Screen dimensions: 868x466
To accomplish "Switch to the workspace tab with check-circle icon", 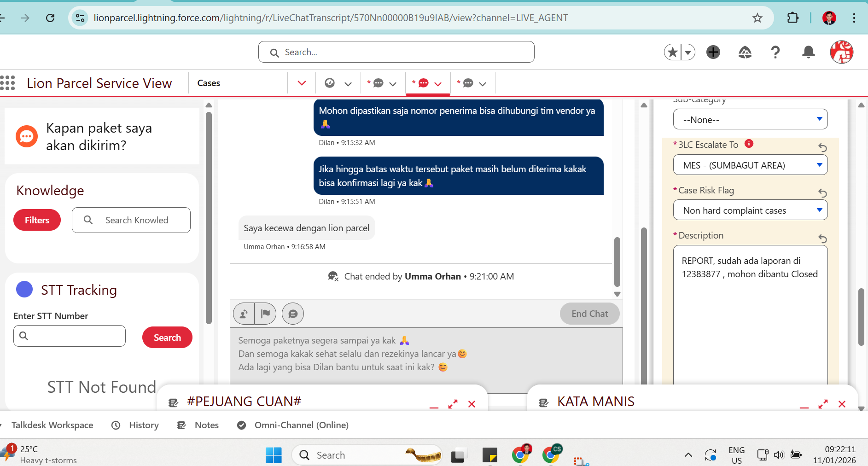I will (x=330, y=83).
